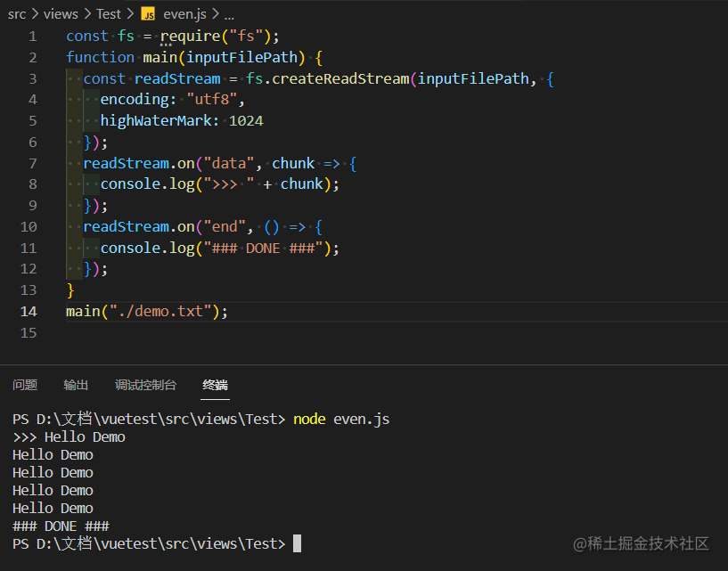This screenshot has width=728, height=571.
Task: Switch to the 问题 panel tab
Action: (25, 385)
